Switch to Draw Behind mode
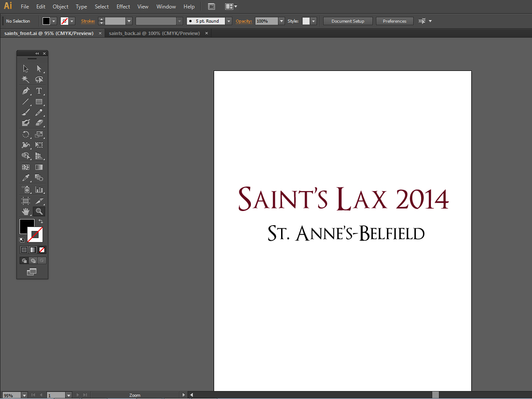 point(33,261)
